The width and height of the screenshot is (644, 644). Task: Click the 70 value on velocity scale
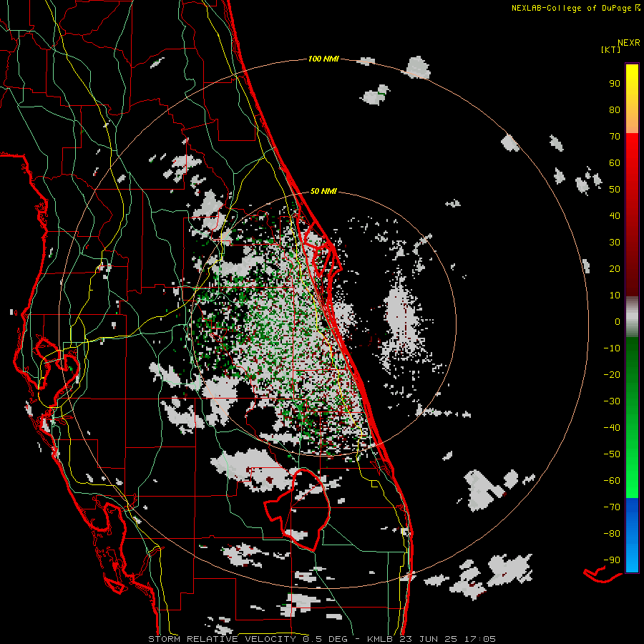(615, 137)
